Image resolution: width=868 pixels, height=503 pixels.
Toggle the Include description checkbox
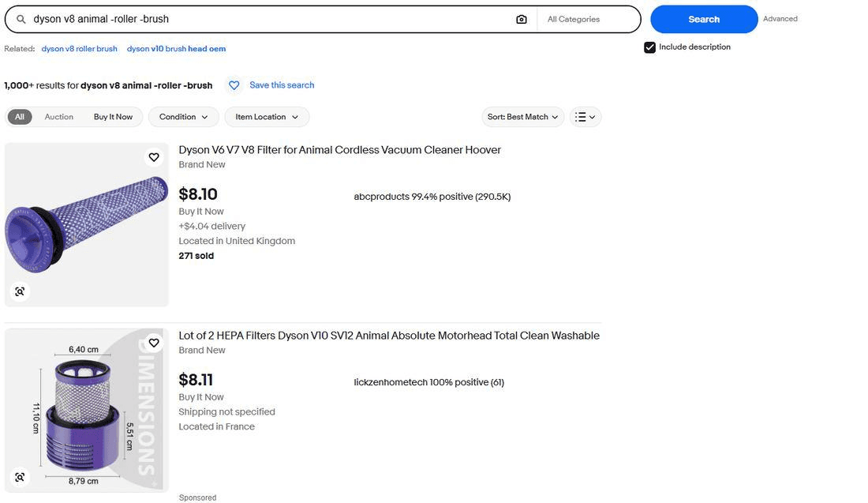[x=650, y=47]
